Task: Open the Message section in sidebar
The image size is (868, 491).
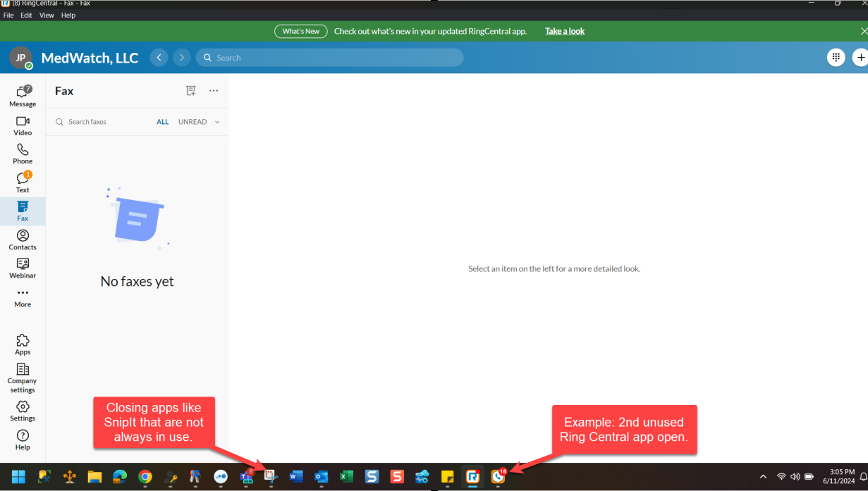Action: tap(23, 96)
